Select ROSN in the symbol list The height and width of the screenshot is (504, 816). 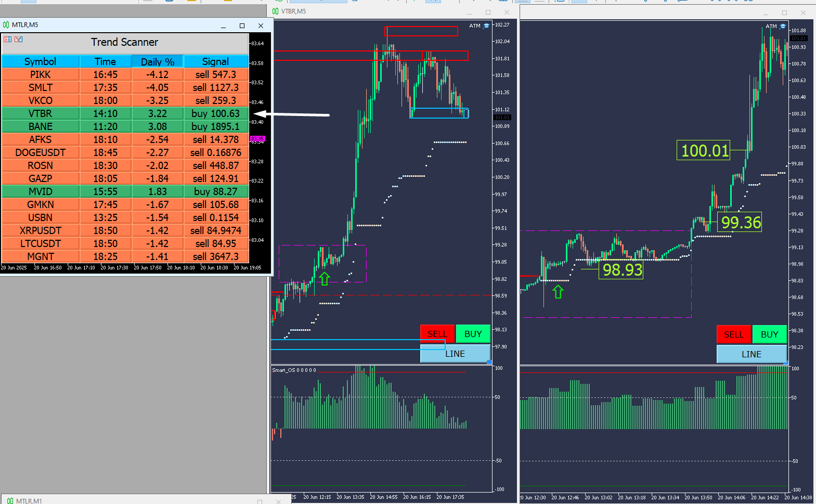[x=41, y=165]
